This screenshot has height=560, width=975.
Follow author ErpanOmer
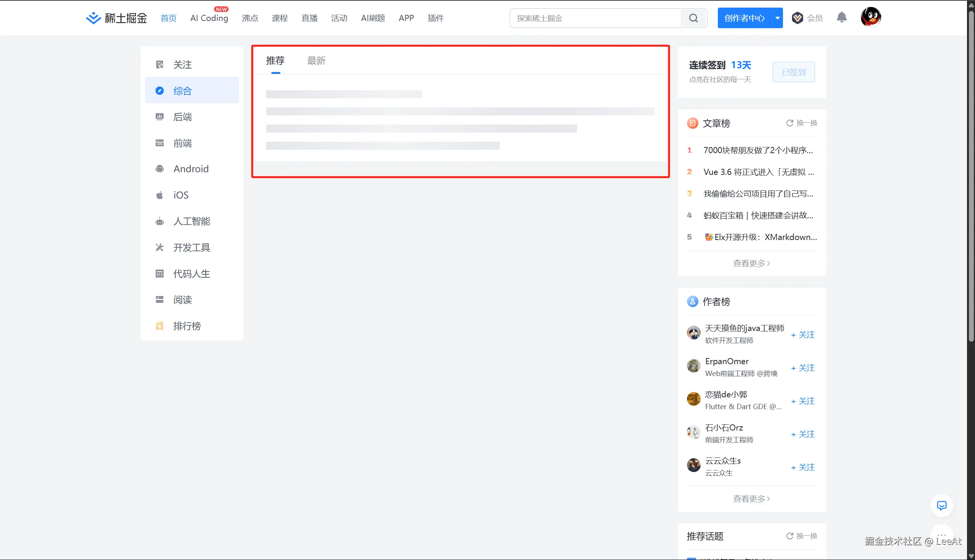point(803,368)
